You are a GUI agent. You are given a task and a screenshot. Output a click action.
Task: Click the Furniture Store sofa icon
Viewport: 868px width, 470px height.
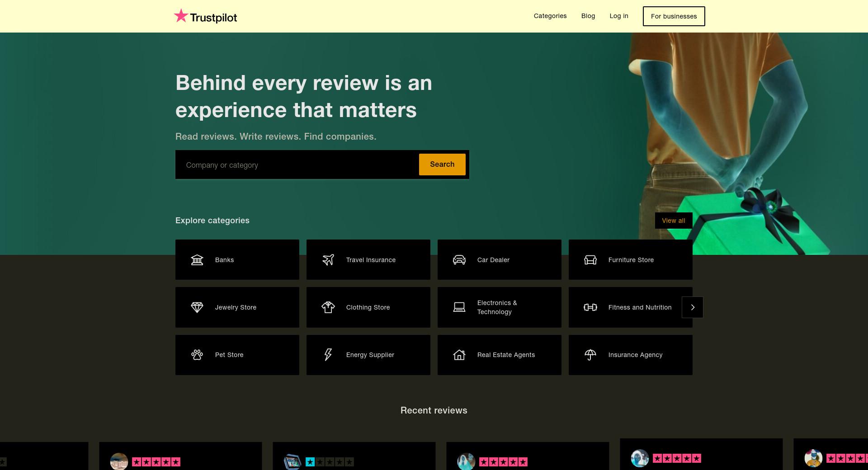[x=590, y=260]
